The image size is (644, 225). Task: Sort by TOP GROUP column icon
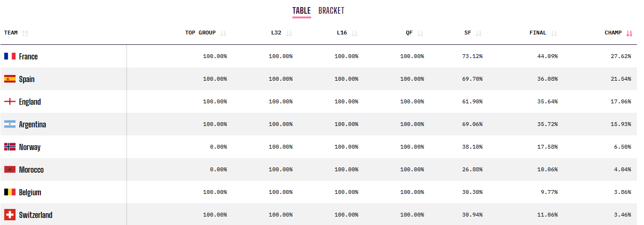pyautogui.click(x=223, y=33)
